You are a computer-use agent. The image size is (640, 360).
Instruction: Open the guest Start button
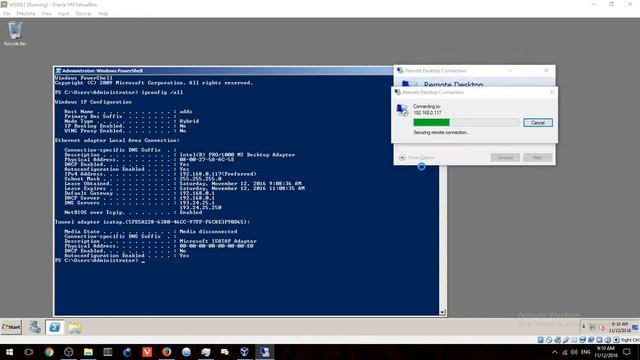pyautogui.click(x=11, y=327)
